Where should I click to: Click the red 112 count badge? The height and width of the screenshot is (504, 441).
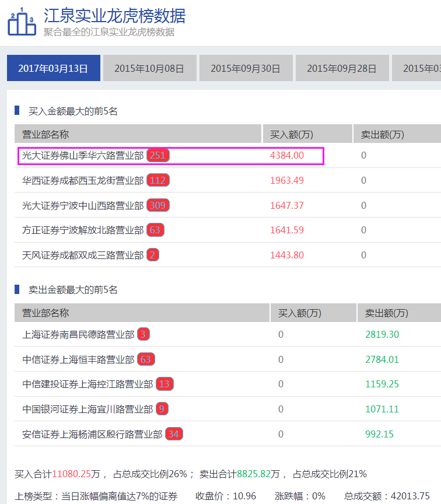158,181
